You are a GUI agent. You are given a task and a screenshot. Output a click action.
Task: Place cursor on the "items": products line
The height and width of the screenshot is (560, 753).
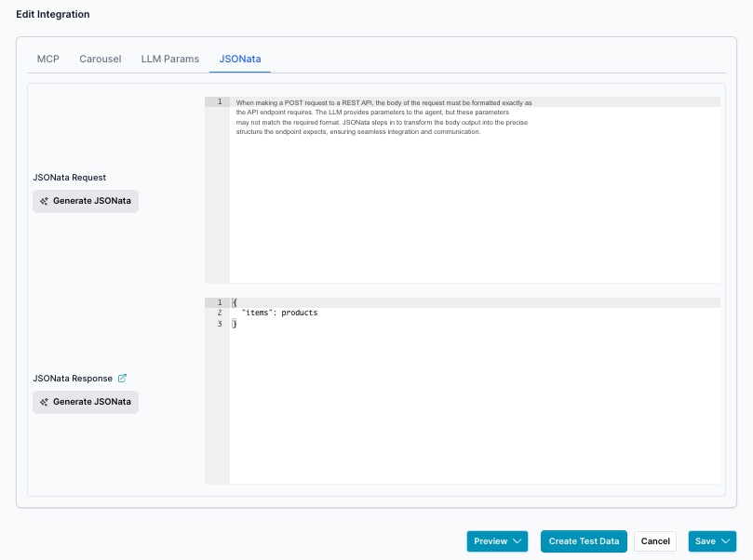[279, 313]
